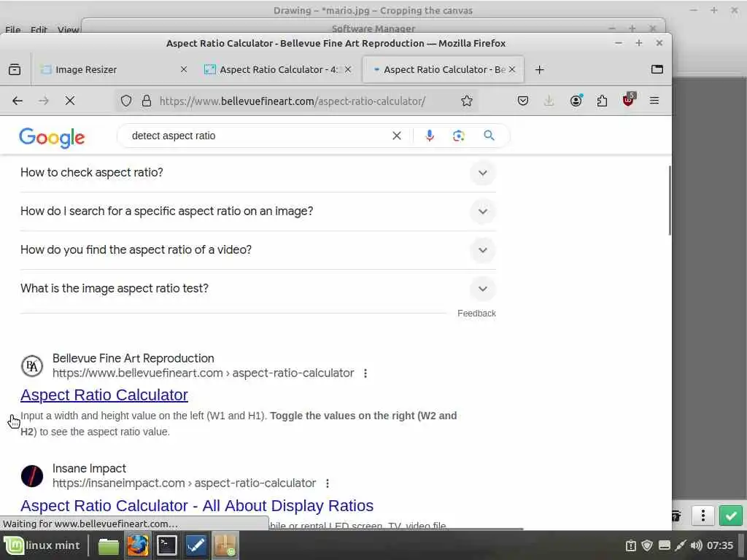Switch to Drawing app in taskbar
The image size is (747, 560).
(x=196, y=545)
